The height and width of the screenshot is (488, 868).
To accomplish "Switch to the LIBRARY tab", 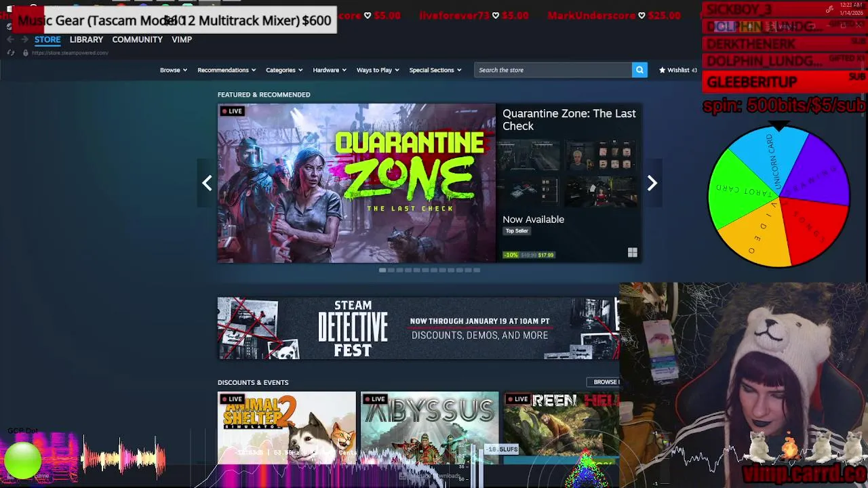I will (x=86, y=39).
